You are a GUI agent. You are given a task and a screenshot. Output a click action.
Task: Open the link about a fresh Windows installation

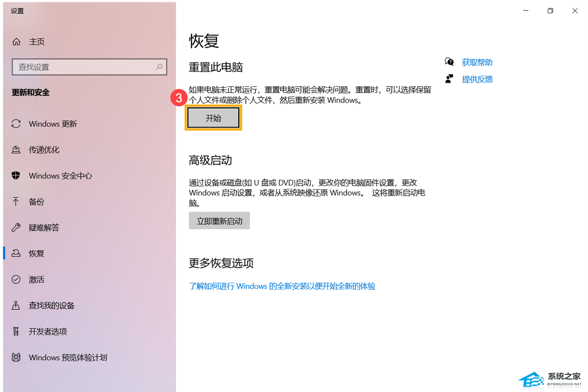(282, 286)
